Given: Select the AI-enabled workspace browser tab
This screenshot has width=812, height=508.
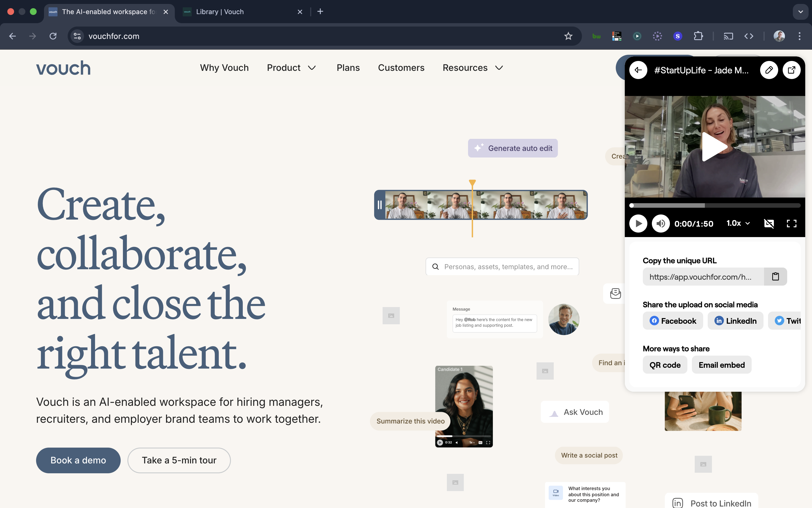Looking at the screenshot, I should [x=109, y=12].
